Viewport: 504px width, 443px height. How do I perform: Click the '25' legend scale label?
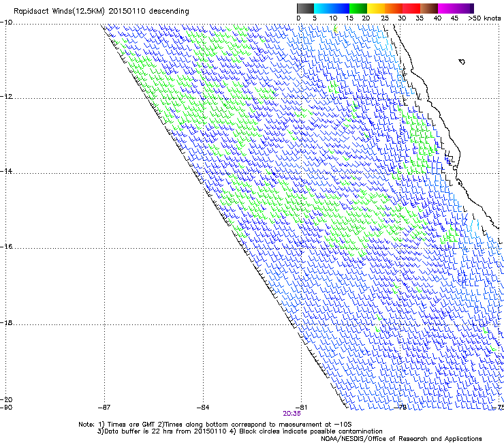click(x=385, y=18)
